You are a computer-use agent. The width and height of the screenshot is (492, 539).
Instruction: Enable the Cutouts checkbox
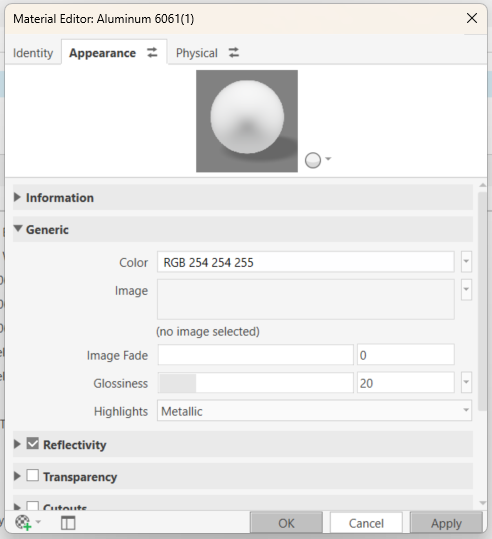(33, 506)
